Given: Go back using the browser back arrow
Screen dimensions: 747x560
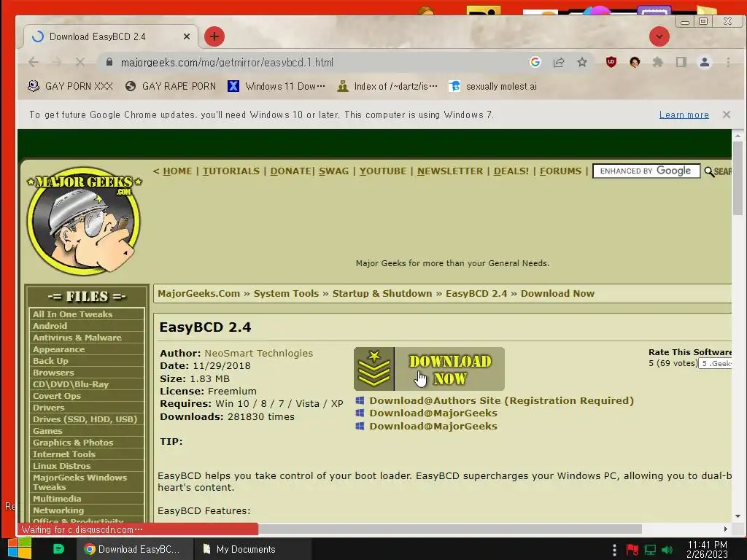Looking at the screenshot, I should click(34, 63).
